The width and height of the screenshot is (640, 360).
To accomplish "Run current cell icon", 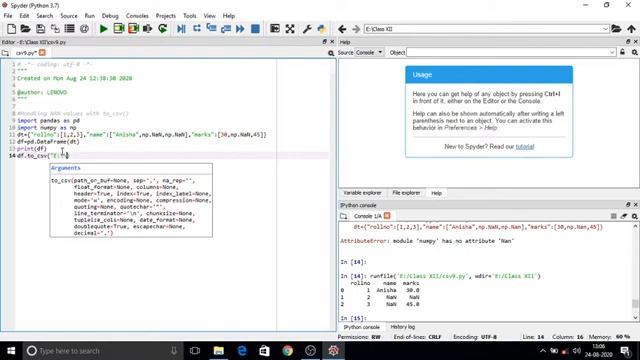I will (118, 29).
